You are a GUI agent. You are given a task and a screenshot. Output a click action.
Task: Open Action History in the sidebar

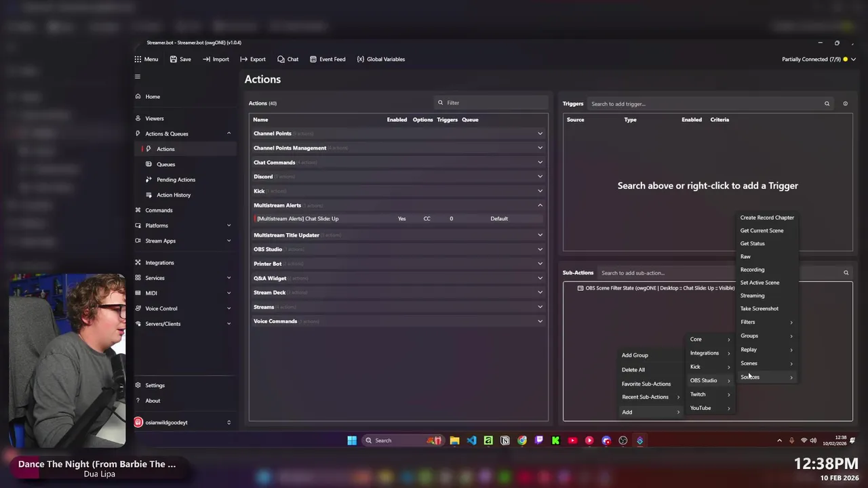tap(184, 195)
